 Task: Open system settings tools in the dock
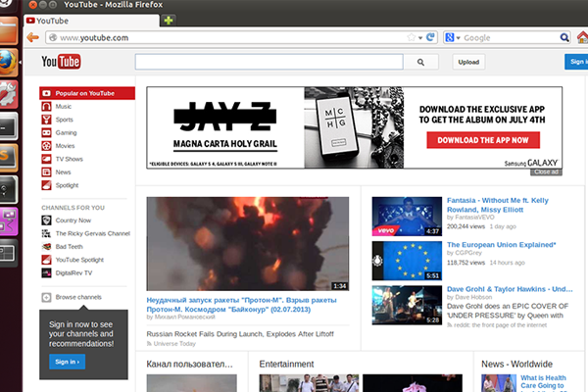[8, 94]
